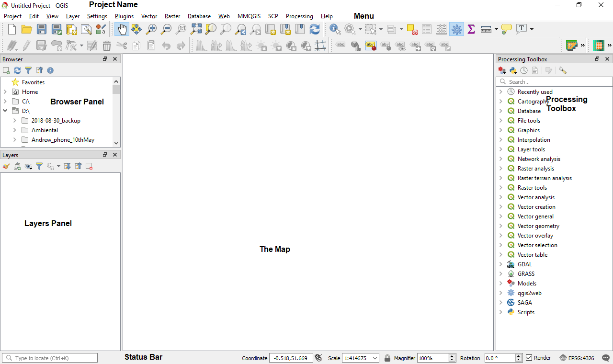
Task: Toggle the Processing Toolbox gear icon
Action: [x=456, y=29]
